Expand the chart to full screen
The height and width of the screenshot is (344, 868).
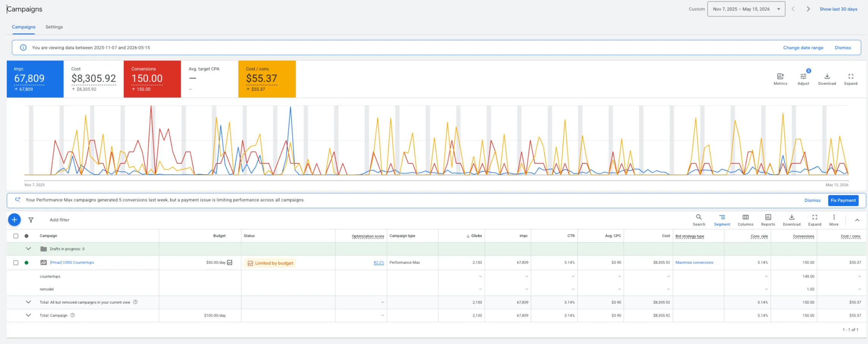pos(851,79)
